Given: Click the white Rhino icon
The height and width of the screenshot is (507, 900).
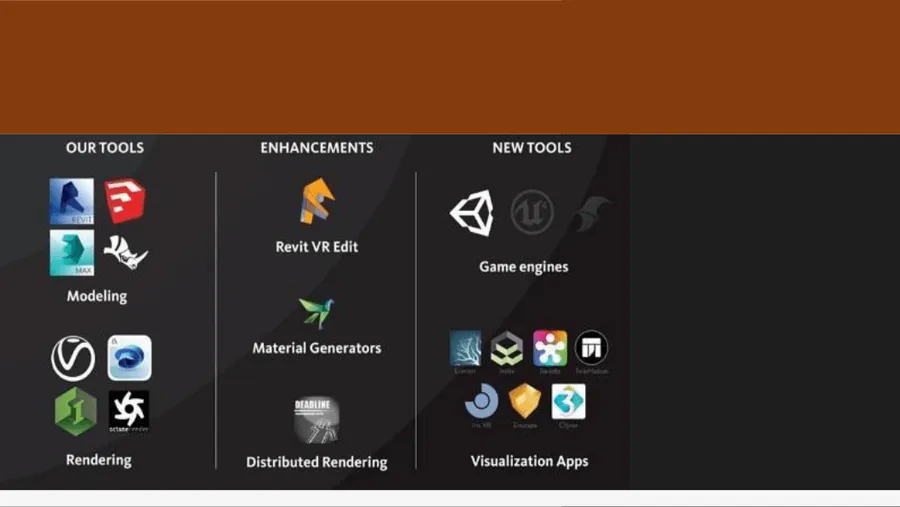Looking at the screenshot, I should [x=126, y=252].
